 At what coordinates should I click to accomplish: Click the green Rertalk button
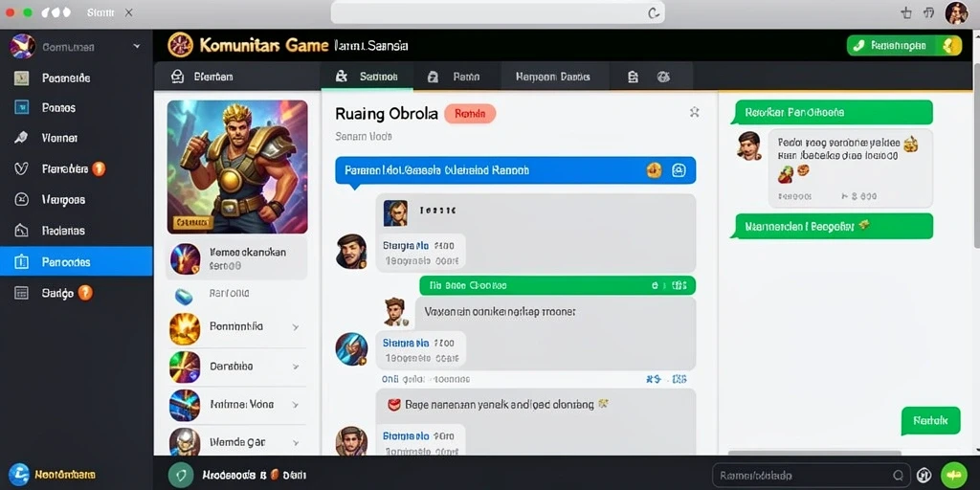tap(930, 421)
